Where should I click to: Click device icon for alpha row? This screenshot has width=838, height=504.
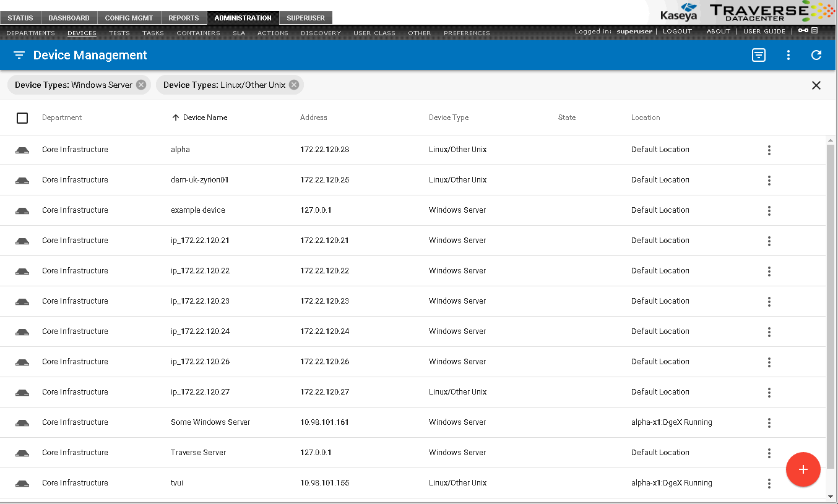[x=22, y=150]
